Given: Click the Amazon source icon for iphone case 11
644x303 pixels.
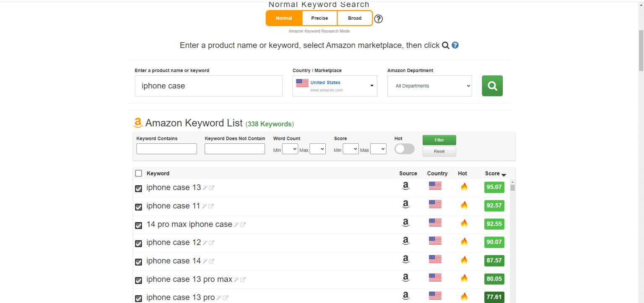Looking at the screenshot, I should [x=405, y=205].
